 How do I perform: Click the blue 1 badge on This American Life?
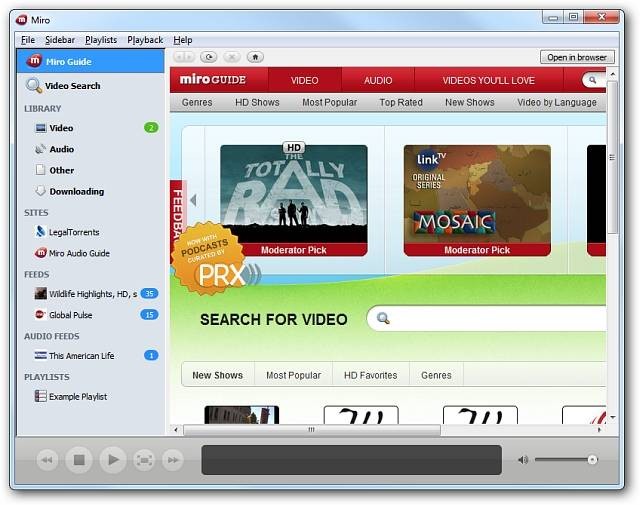click(x=151, y=356)
